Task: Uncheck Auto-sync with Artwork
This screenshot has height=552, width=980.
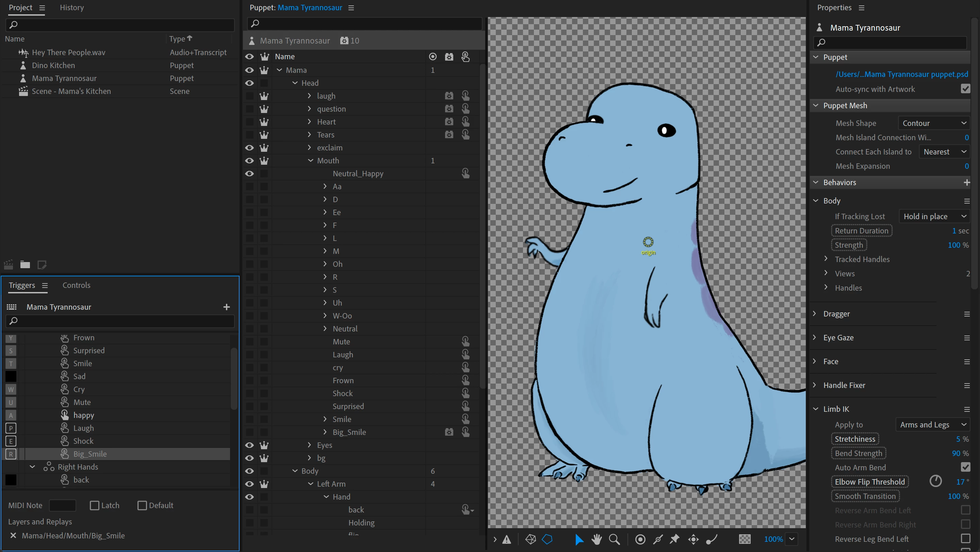Action: click(965, 89)
